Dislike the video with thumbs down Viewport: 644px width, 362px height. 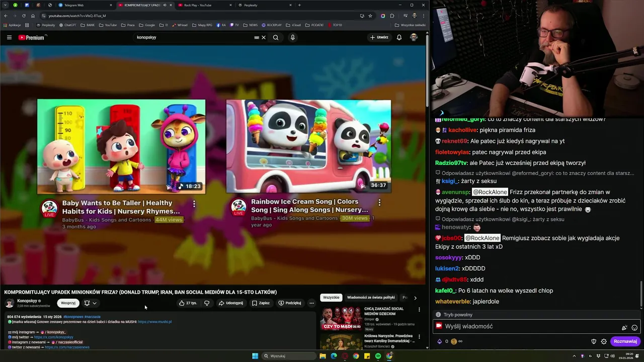coord(207,303)
